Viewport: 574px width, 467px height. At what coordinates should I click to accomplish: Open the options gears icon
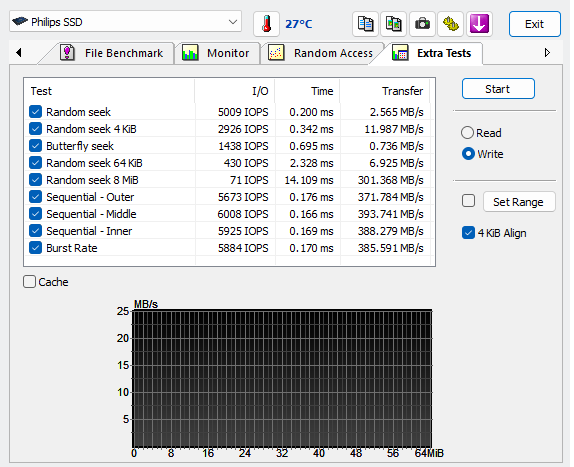[451, 24]
